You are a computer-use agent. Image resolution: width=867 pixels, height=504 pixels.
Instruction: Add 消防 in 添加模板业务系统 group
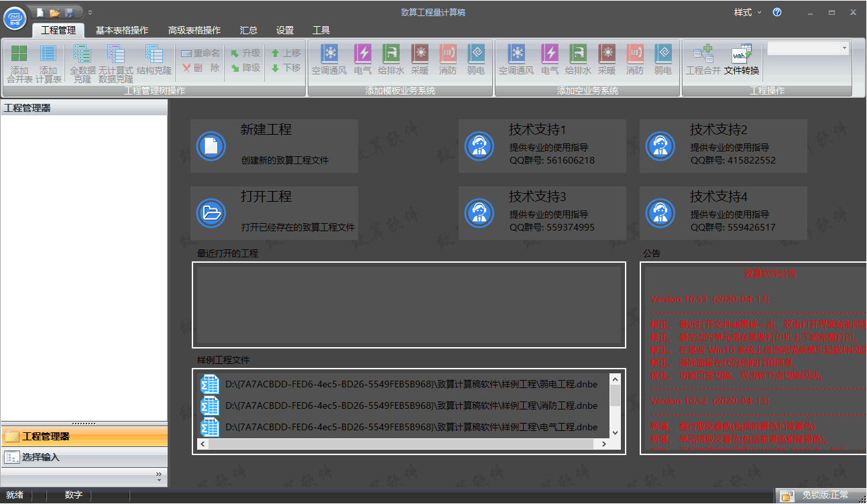coord(448,60)
